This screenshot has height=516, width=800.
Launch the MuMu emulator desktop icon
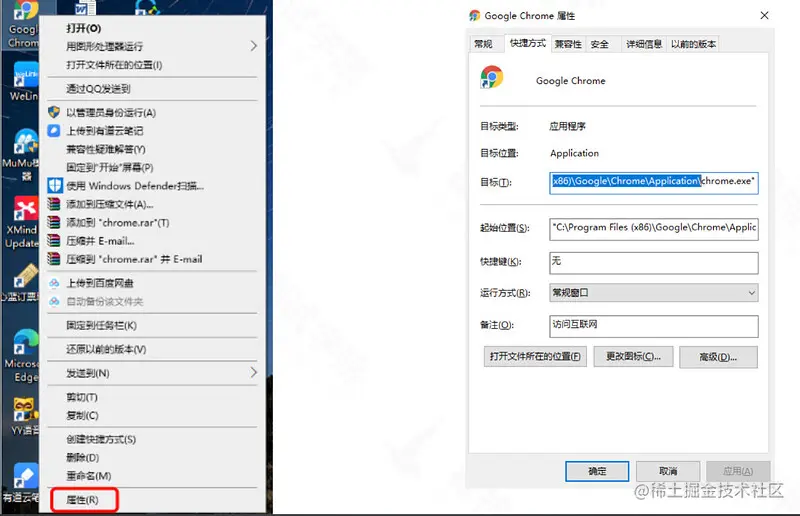(x=25, y=141)
